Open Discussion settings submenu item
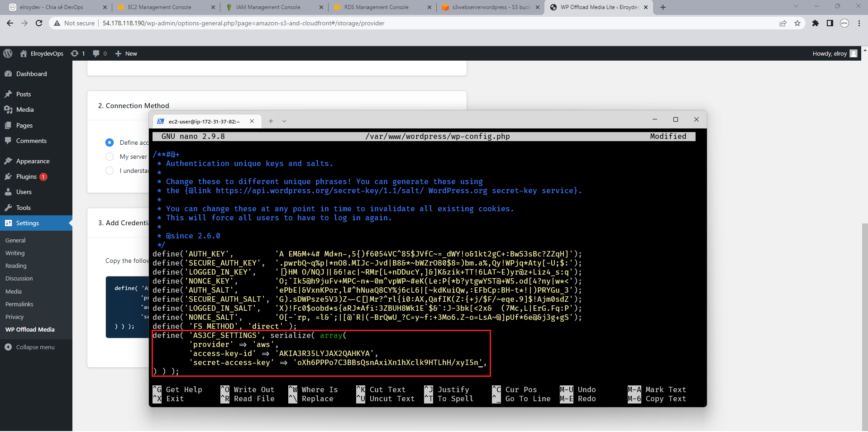Image resolution: width=868 pixels, height=432 pixels. [19, 278]
